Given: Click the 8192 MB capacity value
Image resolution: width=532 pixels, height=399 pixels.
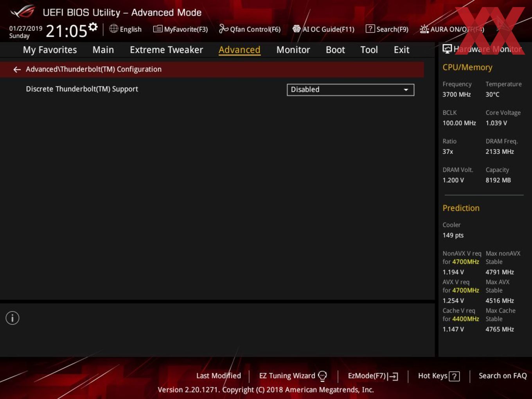Looking at the screenshot, I should pos(498,180).
